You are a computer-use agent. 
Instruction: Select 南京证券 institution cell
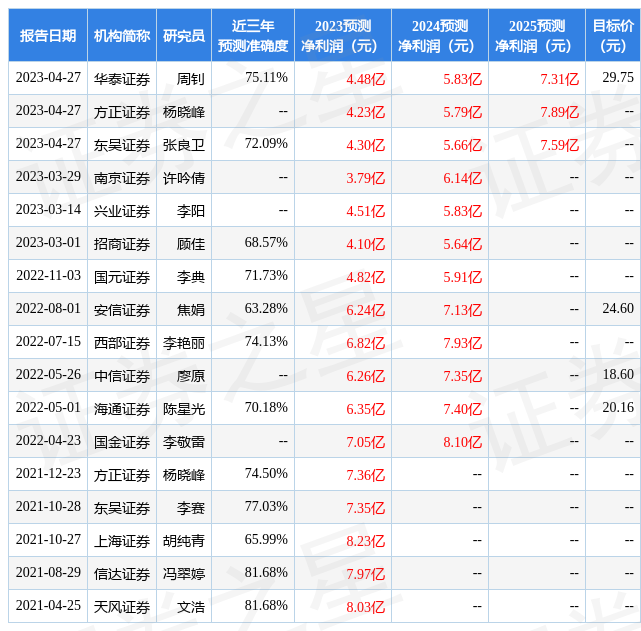tap(122, 177)
